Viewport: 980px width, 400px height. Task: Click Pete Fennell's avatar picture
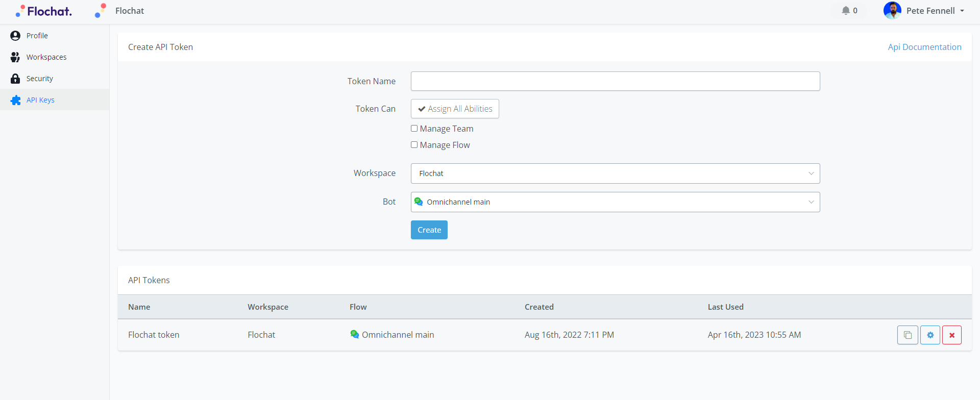(x=892, y=11)
